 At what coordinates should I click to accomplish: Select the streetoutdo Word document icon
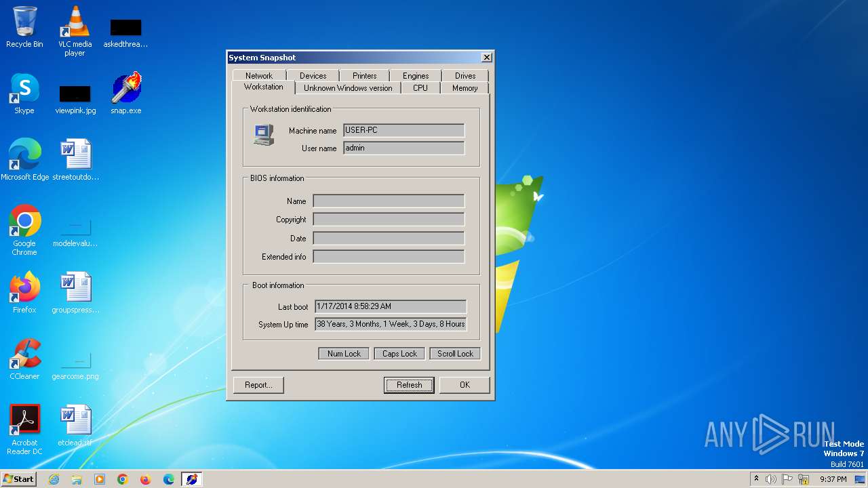click(75, 160)
